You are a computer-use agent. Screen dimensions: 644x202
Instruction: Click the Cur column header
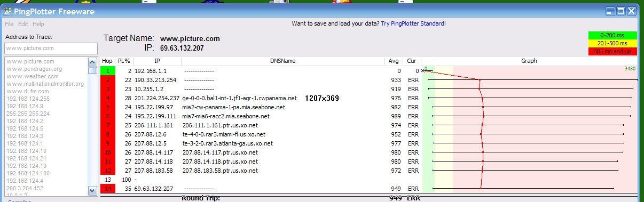pos(412,61)
